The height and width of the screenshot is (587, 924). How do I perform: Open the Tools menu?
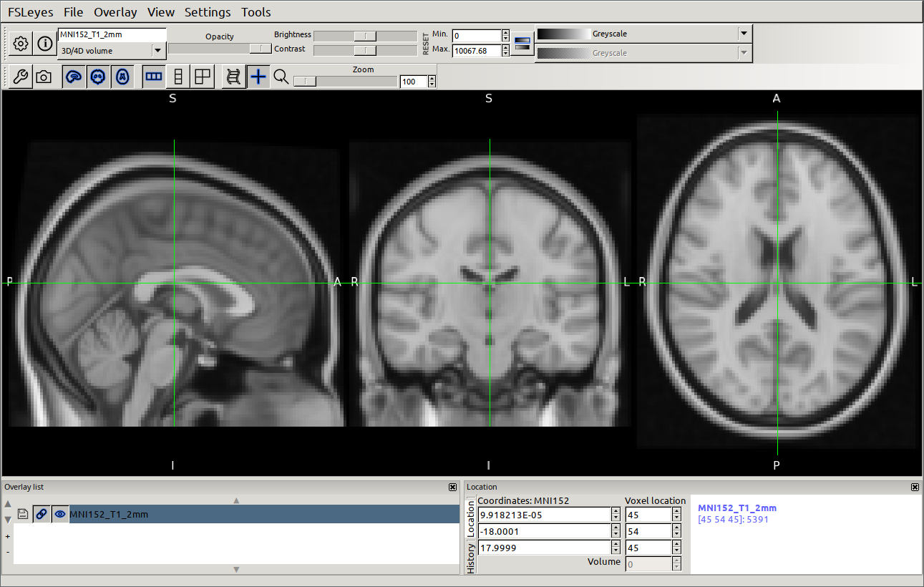(256, 12)
